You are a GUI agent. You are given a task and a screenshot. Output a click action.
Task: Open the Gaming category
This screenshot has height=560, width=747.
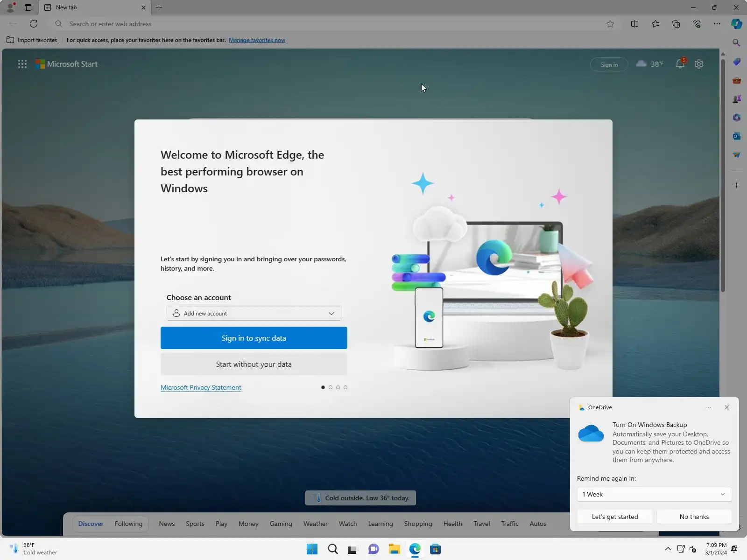tap(281, 524)
